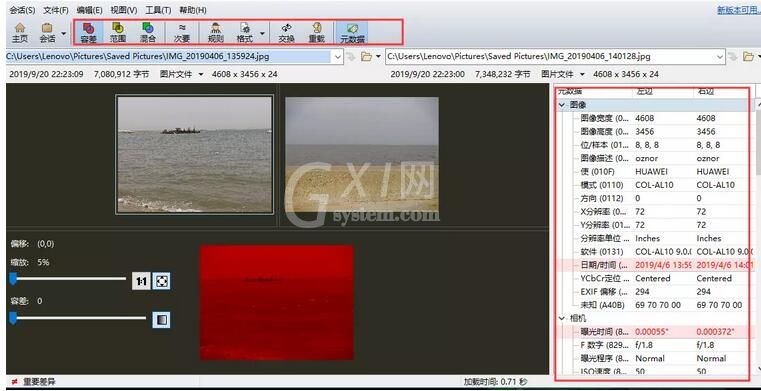Click the 会话 toolbar button
Screen dimensions: 761x391
click(x=47, y=33)
